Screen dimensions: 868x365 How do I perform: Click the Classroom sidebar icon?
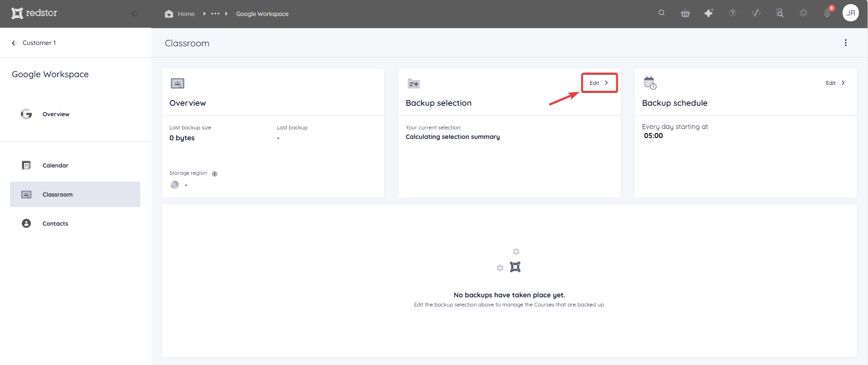click(x=26, y=194)
